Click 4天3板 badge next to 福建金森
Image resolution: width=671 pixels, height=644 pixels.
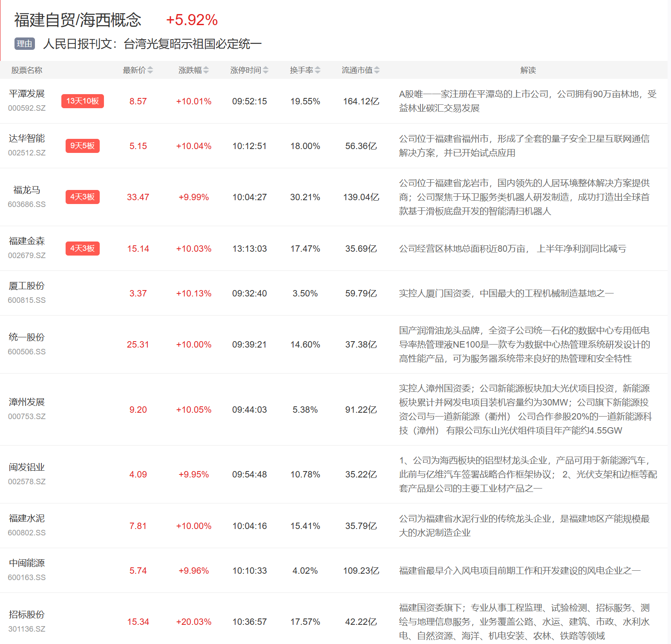click(x=83, y=249)
